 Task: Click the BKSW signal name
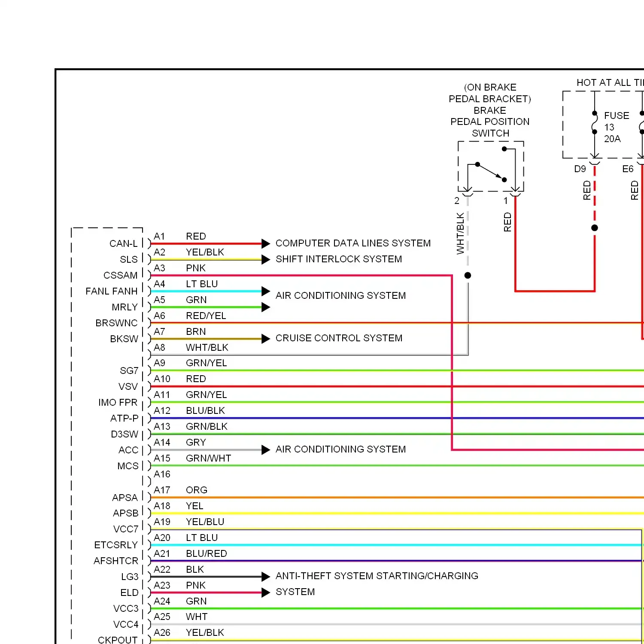click(x=124, y=339)
